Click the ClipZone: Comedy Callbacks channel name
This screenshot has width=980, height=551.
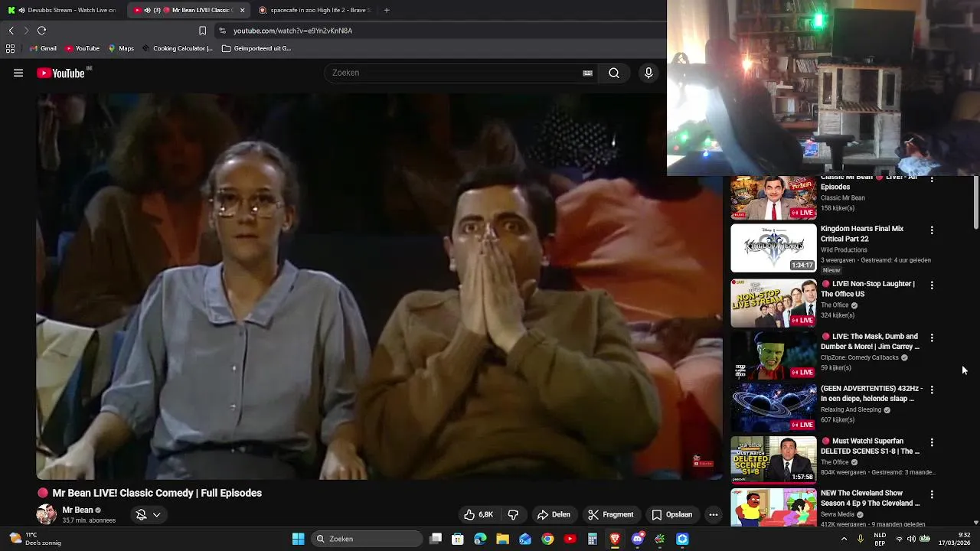point(860,357)
